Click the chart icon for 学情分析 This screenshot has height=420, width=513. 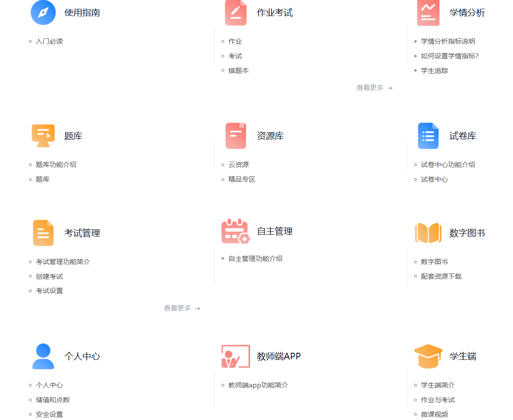[428, 13]
